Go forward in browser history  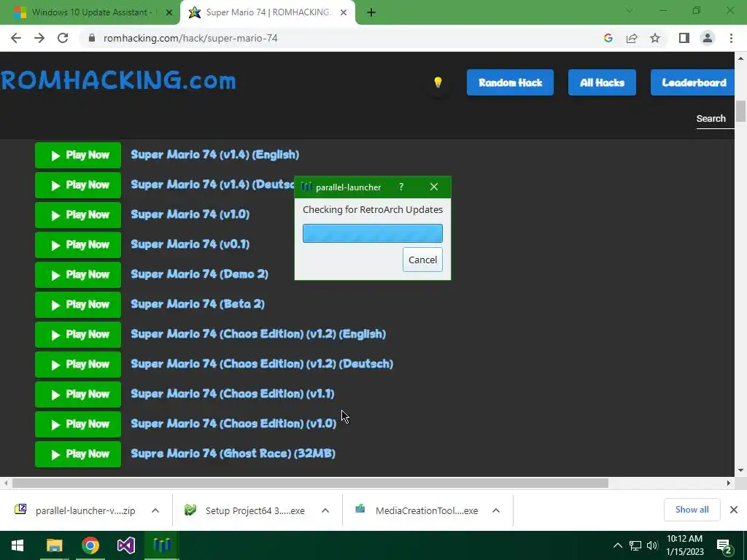39,38
